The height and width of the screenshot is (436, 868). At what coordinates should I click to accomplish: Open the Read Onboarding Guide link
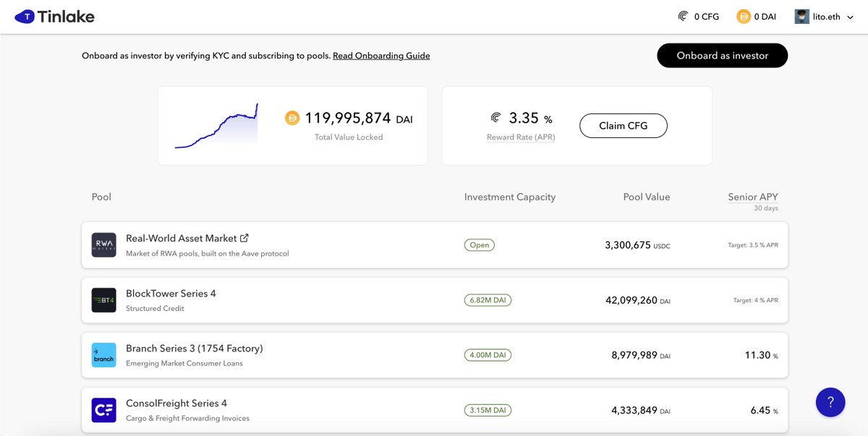tap(381, 56)
